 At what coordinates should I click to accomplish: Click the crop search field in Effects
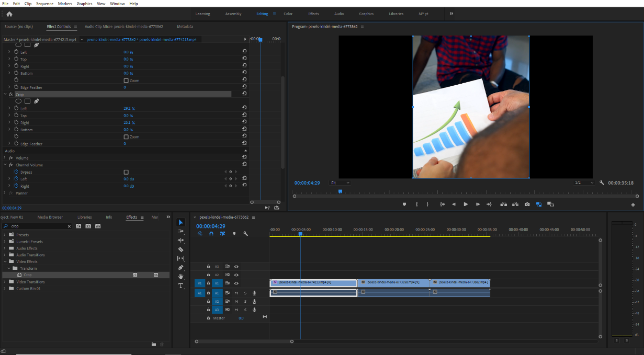click(x=39, y=226)
